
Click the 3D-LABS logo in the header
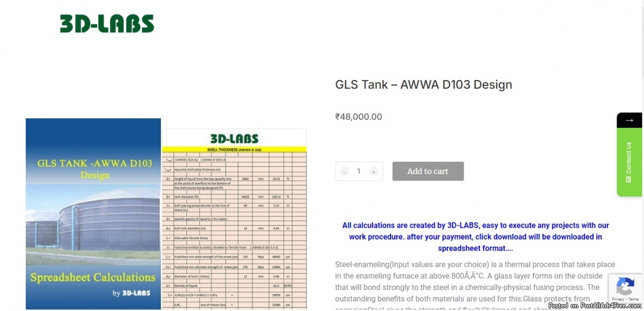(x=107, y=24)
